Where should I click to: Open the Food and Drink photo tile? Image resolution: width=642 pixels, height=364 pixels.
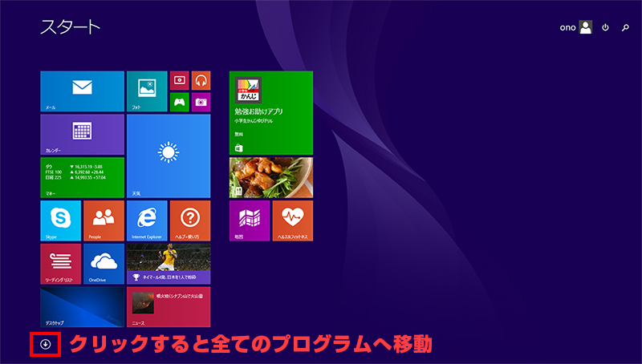tap(271, 177)
